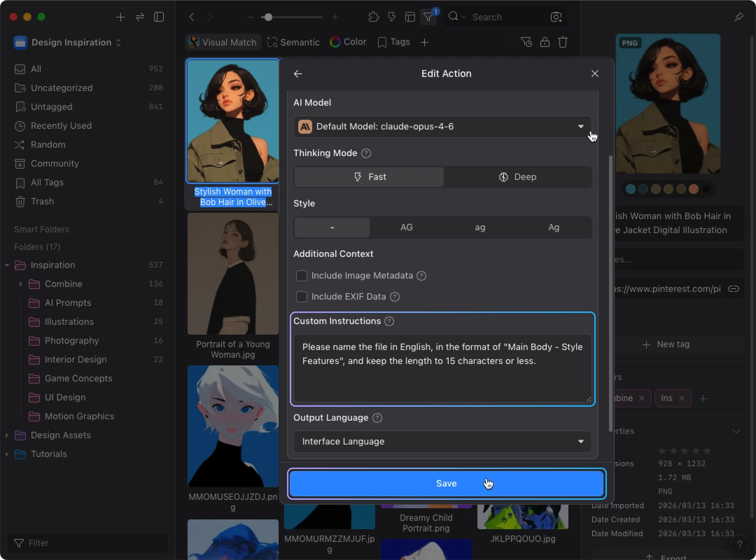Check Include EXIF Data option
The image size is (756, 560).
(x=302, y=297)
